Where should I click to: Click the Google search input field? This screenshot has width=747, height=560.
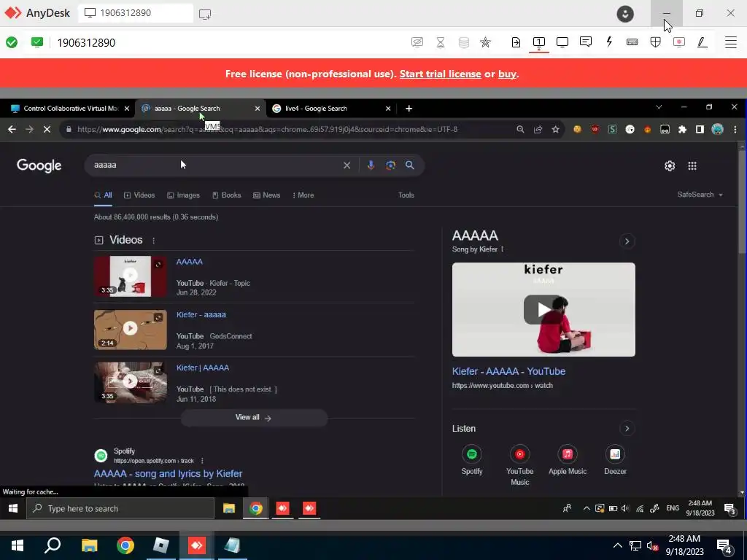(x=215, y=166)
